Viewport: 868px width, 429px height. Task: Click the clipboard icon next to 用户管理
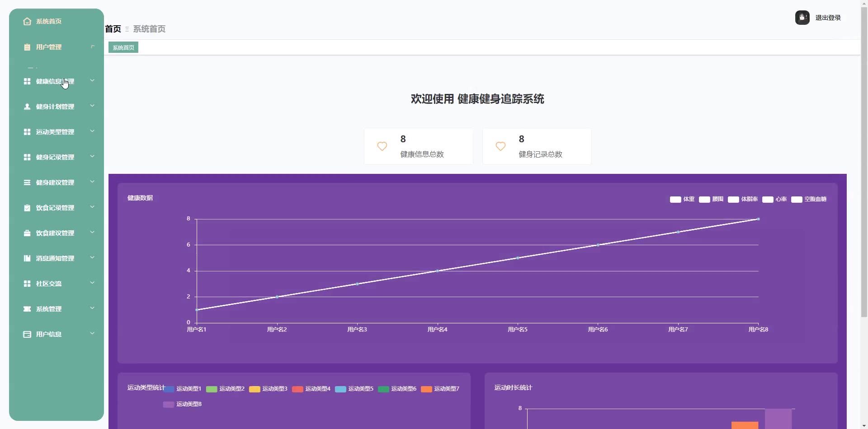point(27,47)
